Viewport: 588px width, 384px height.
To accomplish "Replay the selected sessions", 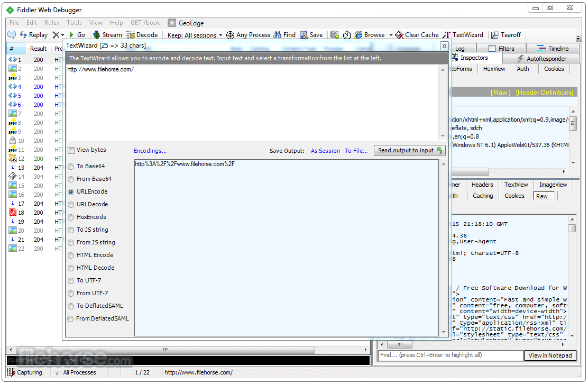I will tap(34, 35).
